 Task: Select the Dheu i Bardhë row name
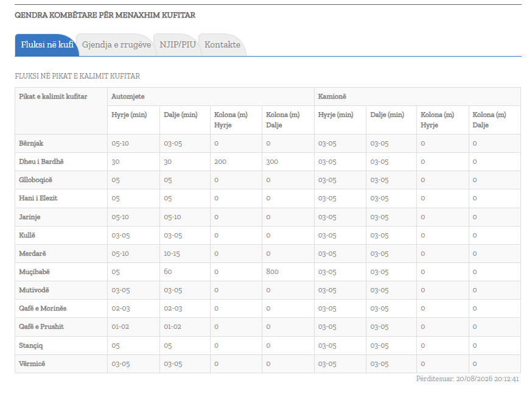pyautogui.click(x=41, y=161)
